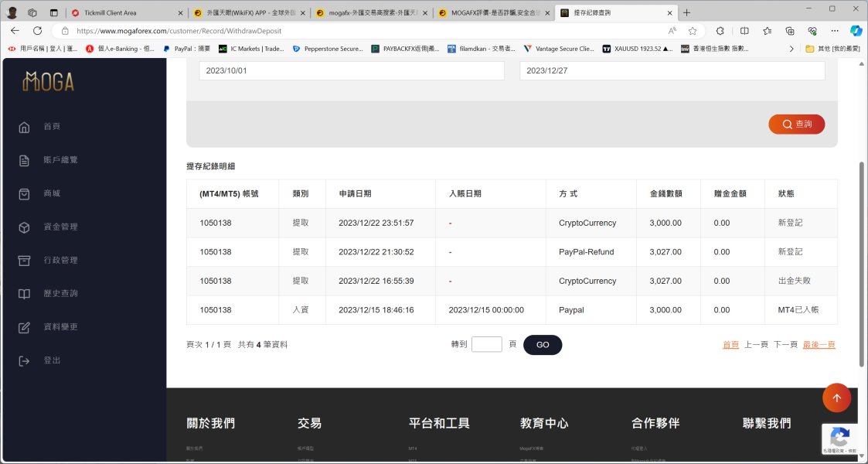Click the orange 查詢 search button

pos(796,125)
